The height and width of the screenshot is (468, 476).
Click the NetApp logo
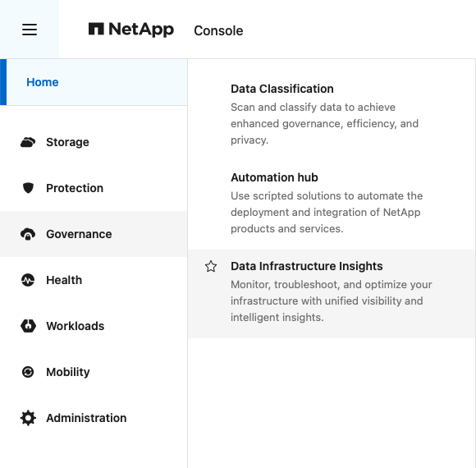coord(130,30)
